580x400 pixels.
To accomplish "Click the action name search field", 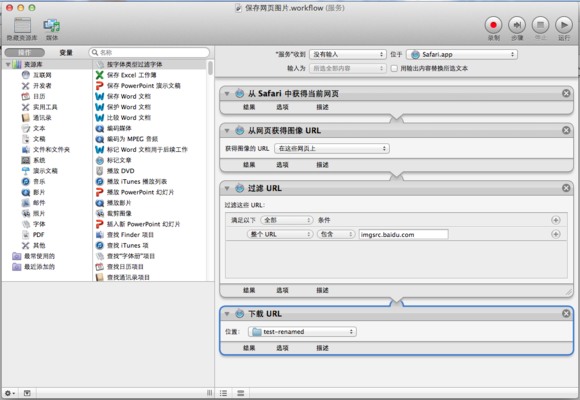I will point(149,53).
